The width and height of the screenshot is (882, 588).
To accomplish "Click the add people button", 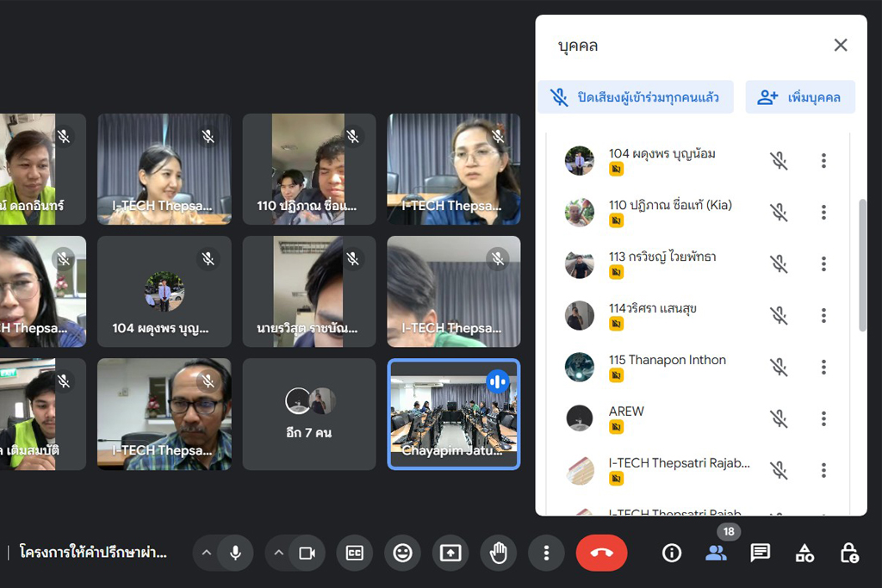I will [800, 97].
